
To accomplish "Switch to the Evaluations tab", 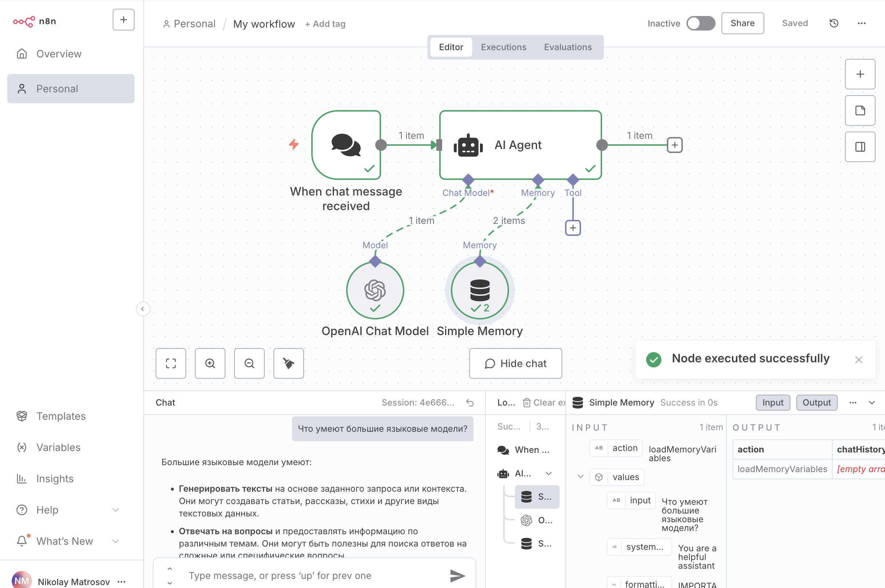I will coord(568,47).
